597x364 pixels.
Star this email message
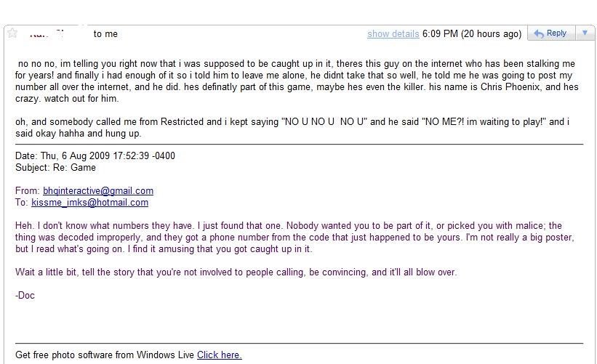tap(12, 33)
